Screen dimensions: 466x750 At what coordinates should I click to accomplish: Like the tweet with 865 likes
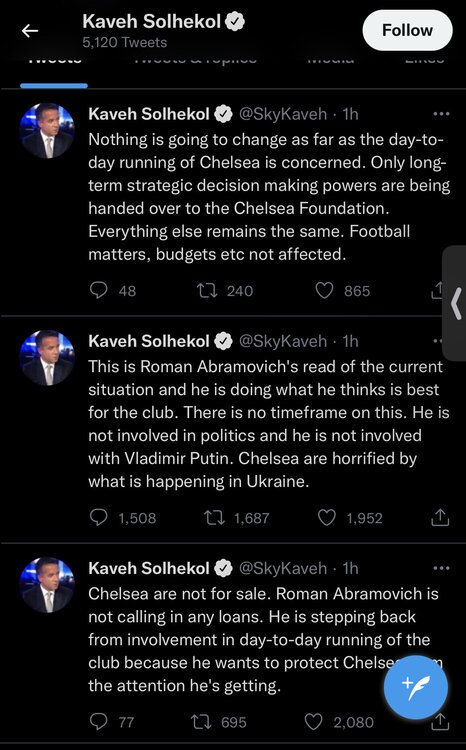[x=324, y=290]
